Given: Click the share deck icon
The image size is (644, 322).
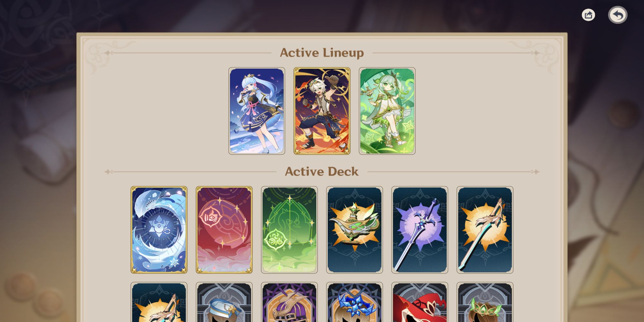Looking at the screenshot, I should click(x=588, y=15).
